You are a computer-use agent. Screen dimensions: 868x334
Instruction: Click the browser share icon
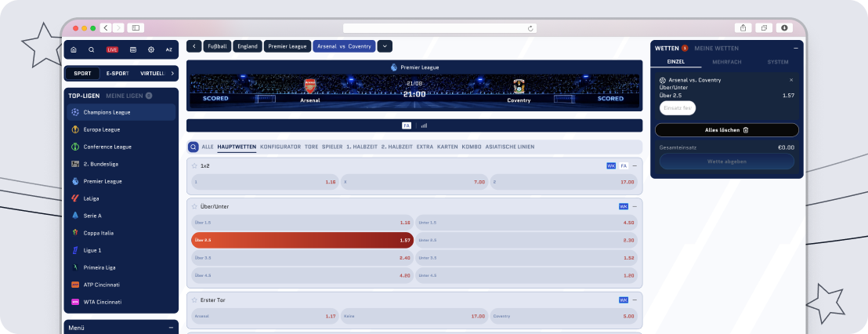tap(743, 28)
